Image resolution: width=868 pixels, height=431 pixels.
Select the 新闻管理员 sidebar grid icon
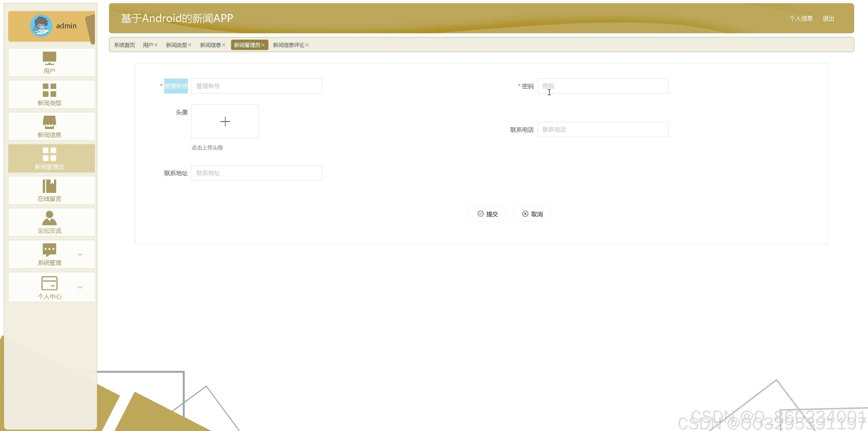point(49,154)
